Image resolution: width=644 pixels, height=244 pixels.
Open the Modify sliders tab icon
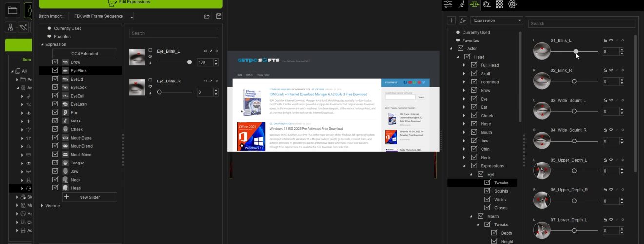point(448,4)
